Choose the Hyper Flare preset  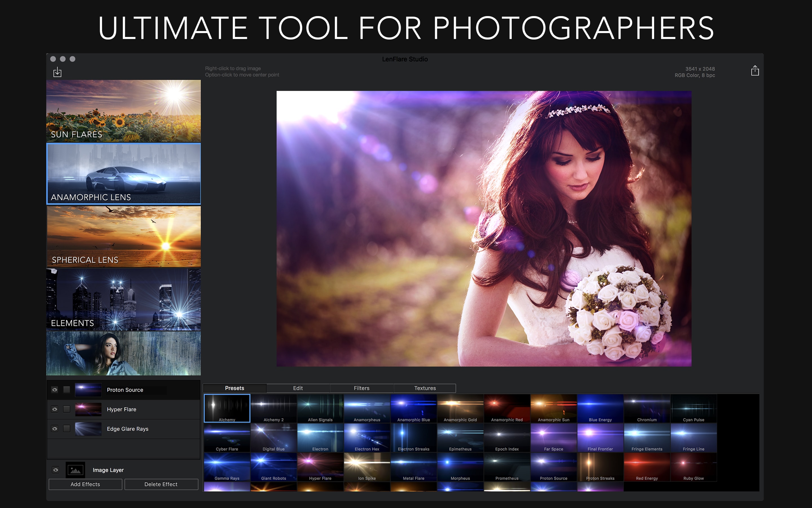coord(320,467)
